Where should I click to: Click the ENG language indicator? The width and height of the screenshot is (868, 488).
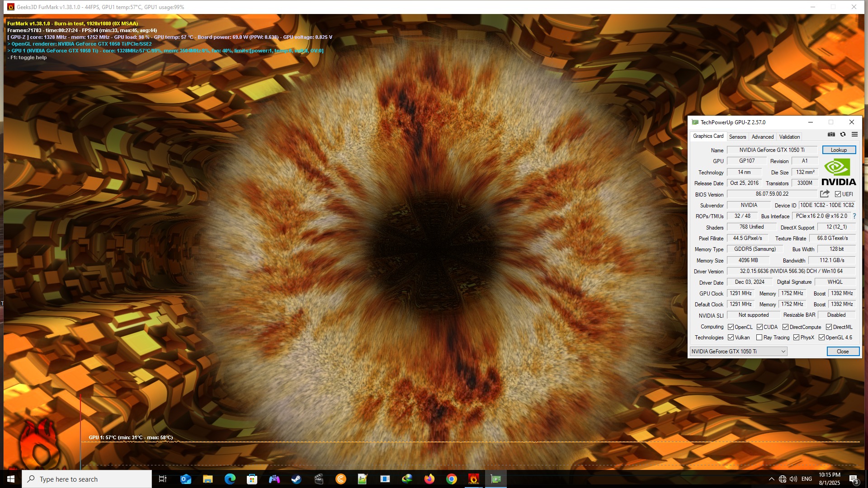point(807,479)
